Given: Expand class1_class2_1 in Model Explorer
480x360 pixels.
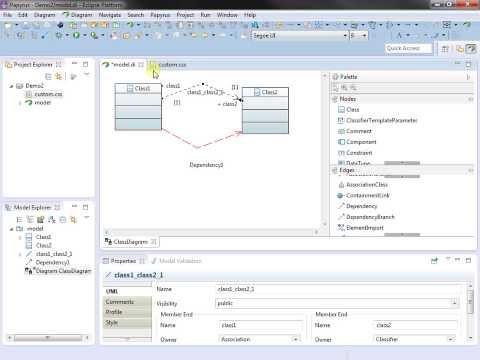Looking at the screenshot, I should click(20, 254).
